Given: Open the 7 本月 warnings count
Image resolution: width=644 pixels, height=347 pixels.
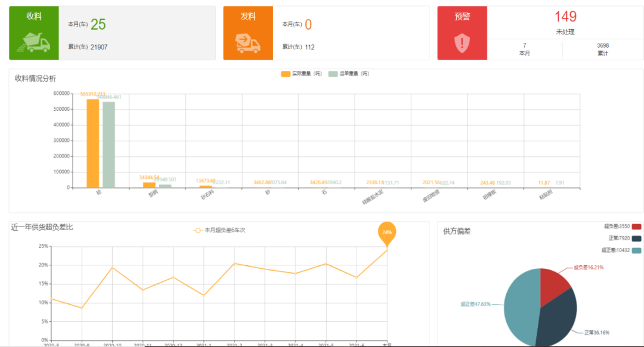Looking at the screenshot, I should click(525, 49).
